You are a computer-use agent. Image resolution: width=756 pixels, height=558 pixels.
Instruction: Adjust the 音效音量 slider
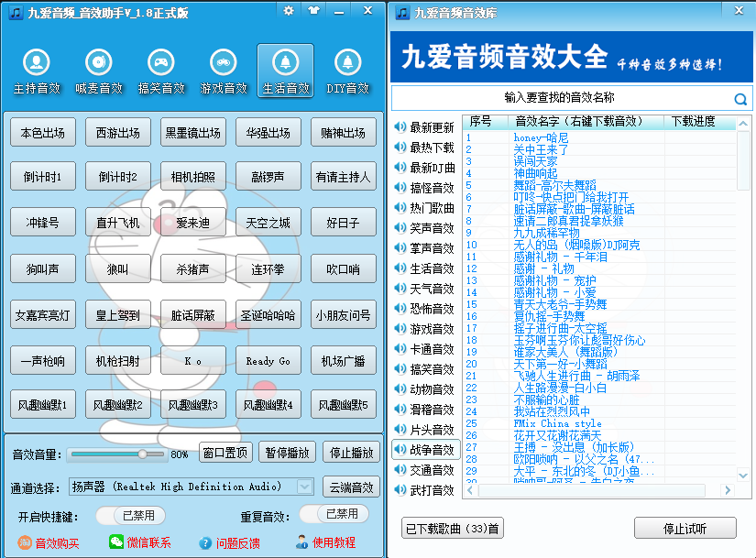[117, 454]
